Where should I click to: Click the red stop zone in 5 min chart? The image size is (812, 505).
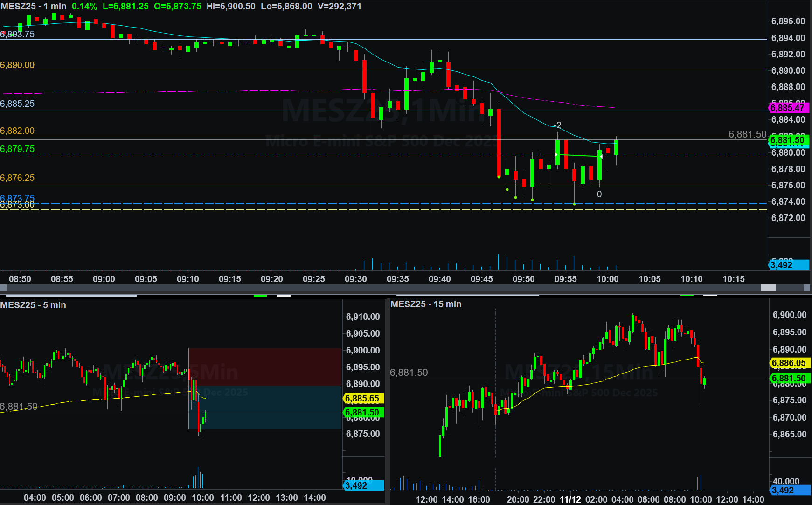(264, 367)
